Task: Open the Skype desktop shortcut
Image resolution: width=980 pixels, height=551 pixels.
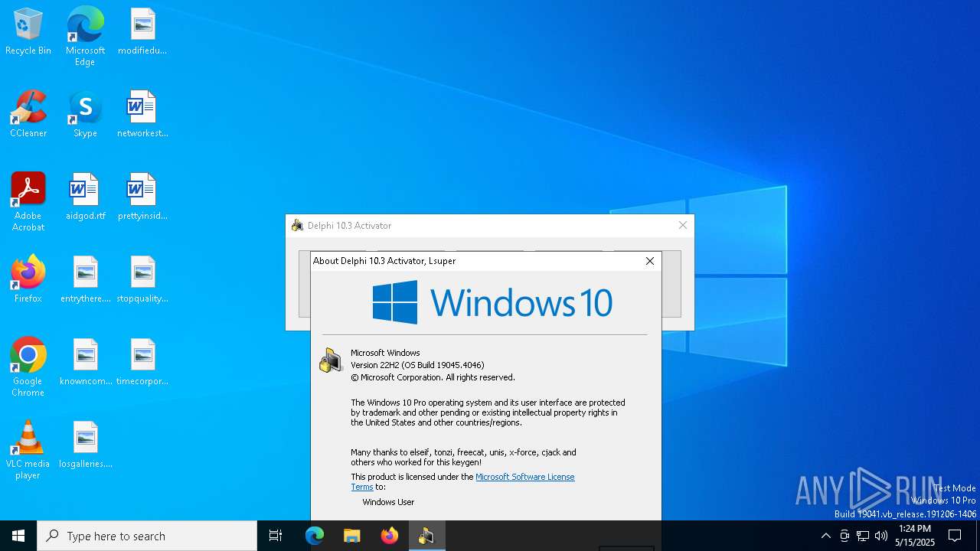Action: (x=85, y=115)
